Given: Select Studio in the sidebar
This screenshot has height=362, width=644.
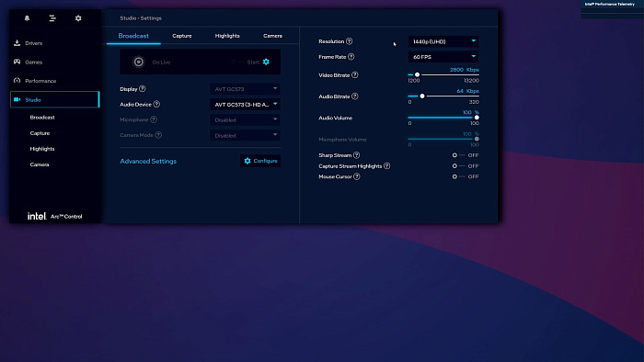Looking at the screenshot, I should 54,99.
